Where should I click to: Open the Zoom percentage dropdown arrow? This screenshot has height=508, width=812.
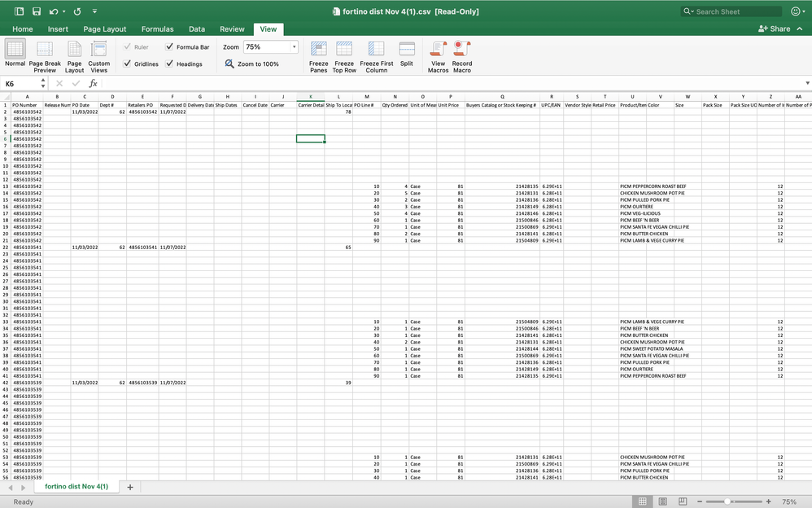[295, 46]
